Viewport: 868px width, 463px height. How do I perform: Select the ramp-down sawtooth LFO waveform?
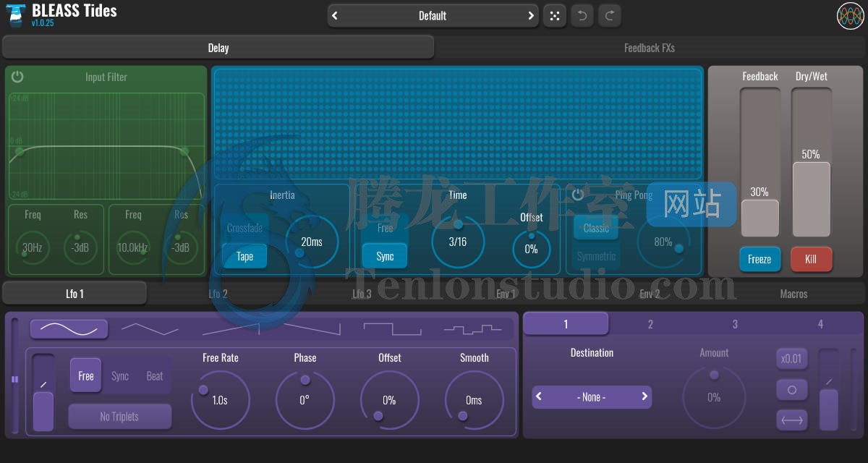(x=311, y=329)
